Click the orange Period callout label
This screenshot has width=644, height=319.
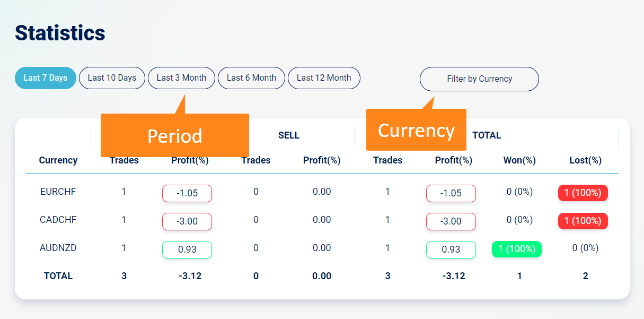tap(175, 136)
